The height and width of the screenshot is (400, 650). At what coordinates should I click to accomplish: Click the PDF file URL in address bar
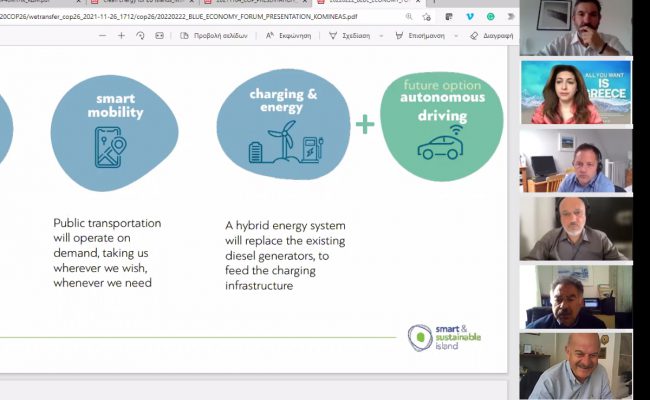179,17
